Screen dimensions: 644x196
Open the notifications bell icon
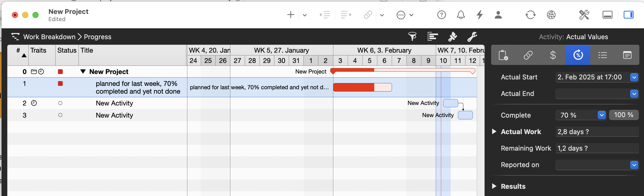(461, 15)
